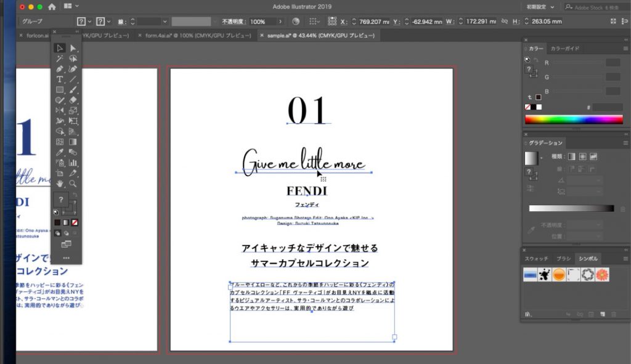This screenshot has height=364, width=631.
Task: Open Edit Toolbar three-dots menu
Action: [x=67, y=258]
